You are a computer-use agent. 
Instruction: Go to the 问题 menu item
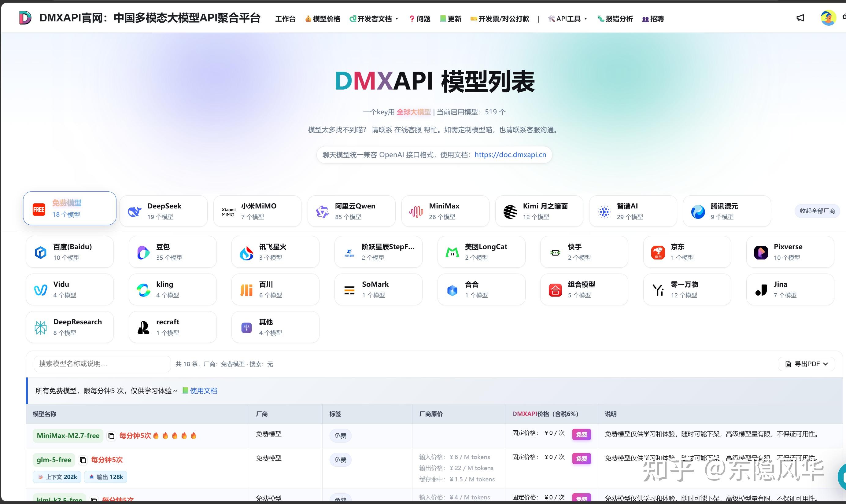[419, 19]
